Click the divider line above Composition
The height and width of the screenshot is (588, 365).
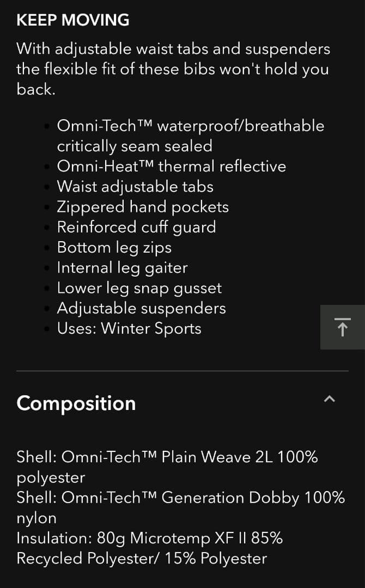coord(182,371)
